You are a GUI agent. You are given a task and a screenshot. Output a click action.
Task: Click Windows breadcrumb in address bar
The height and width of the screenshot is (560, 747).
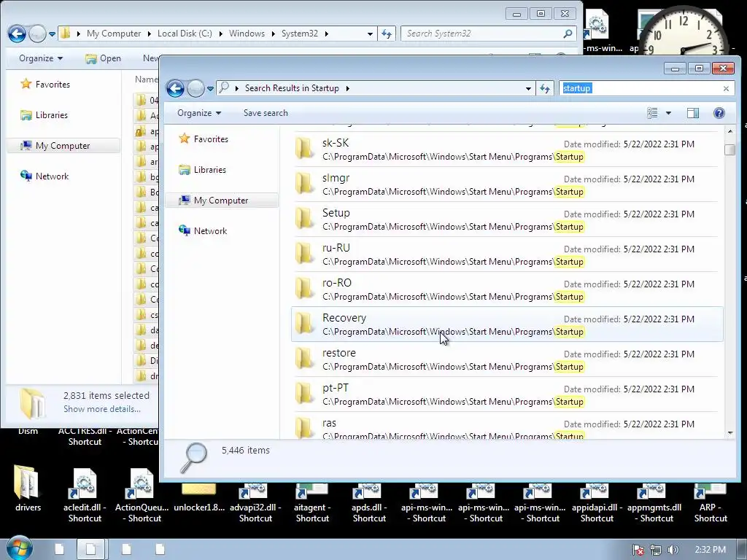[x=247, y=34]
